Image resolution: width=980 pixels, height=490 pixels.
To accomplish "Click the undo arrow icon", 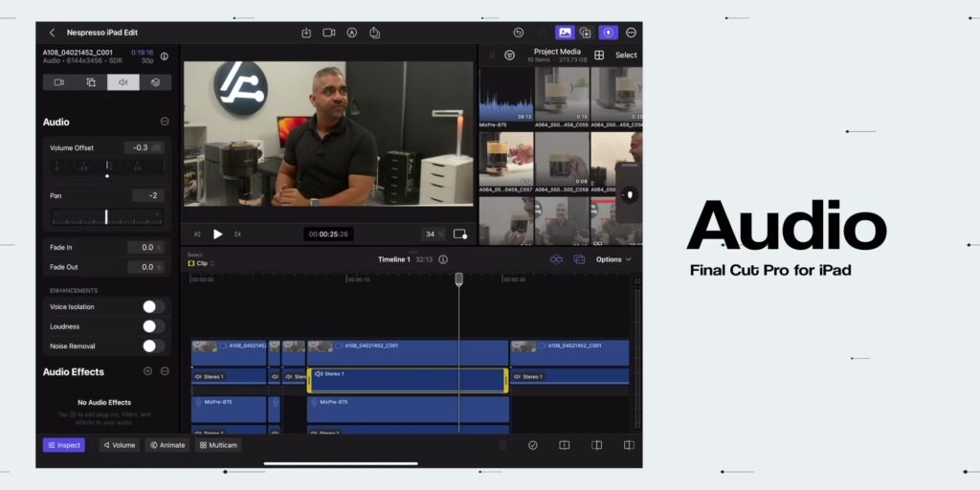I will point(518,33).
